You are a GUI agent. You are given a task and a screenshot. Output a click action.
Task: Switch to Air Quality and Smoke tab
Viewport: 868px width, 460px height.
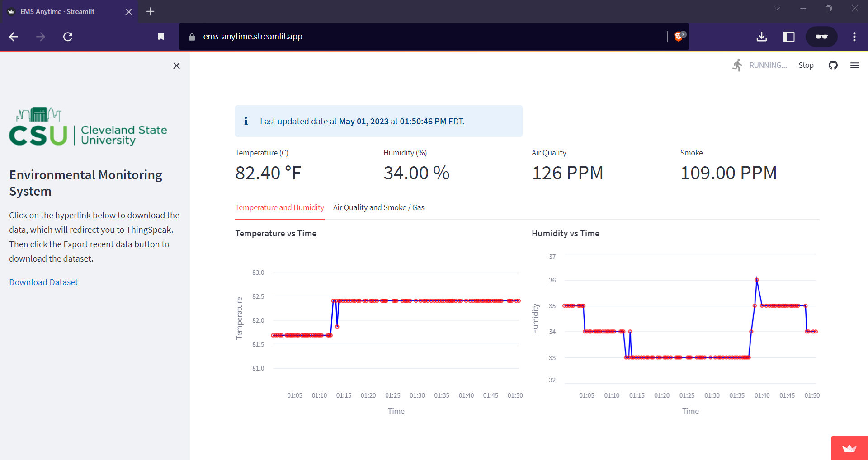coord(378,207)
